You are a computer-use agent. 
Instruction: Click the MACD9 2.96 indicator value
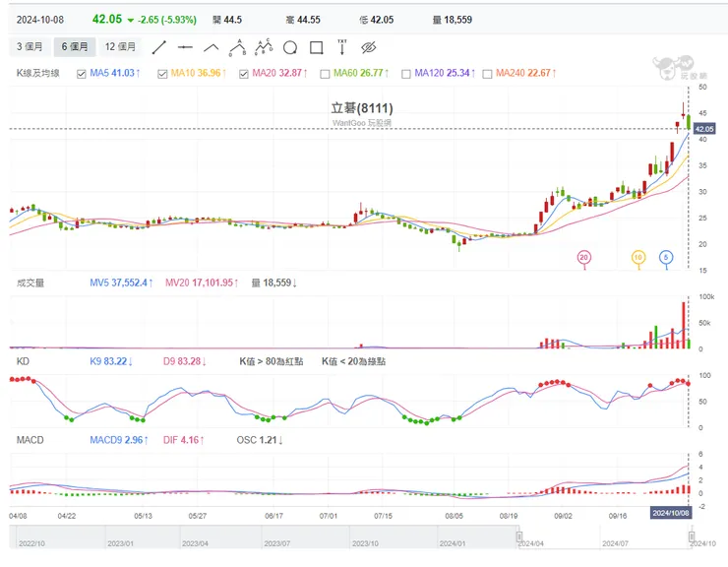pyautogui.click(x=119, y=440)
